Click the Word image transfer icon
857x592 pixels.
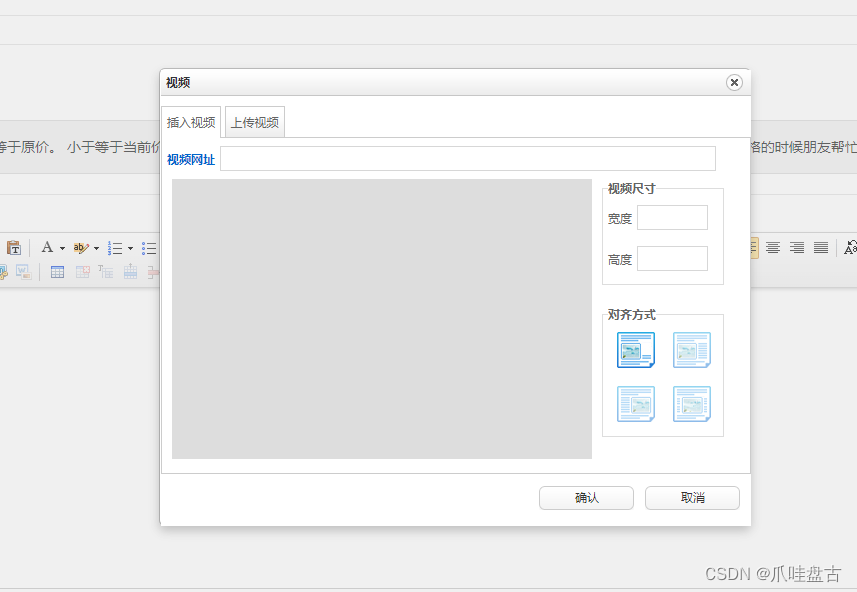[24, 272]
